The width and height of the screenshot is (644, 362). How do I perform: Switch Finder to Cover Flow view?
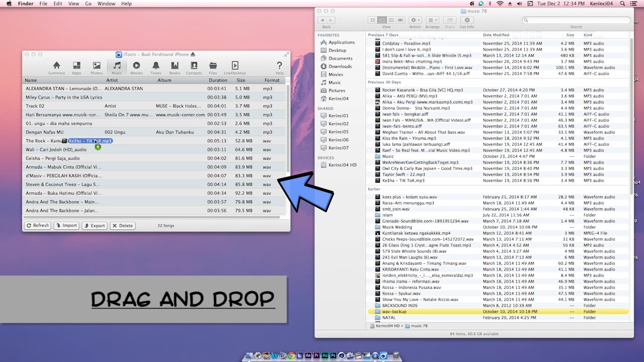pyautogui.click(x=400, y=20)
